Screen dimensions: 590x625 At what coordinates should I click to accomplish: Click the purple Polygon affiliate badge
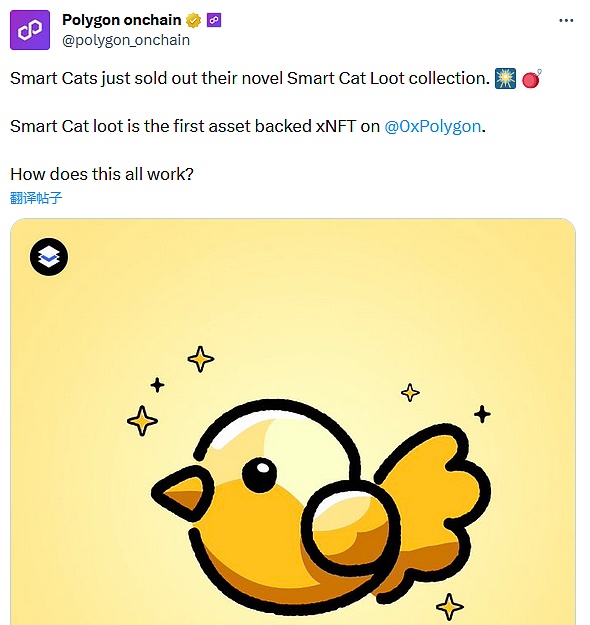(214, 20)
